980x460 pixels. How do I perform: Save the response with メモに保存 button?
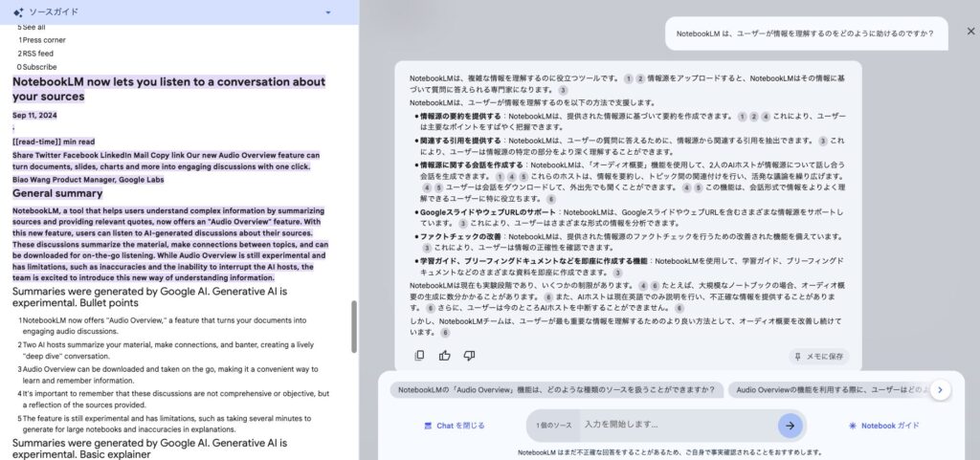click(819, 357)
